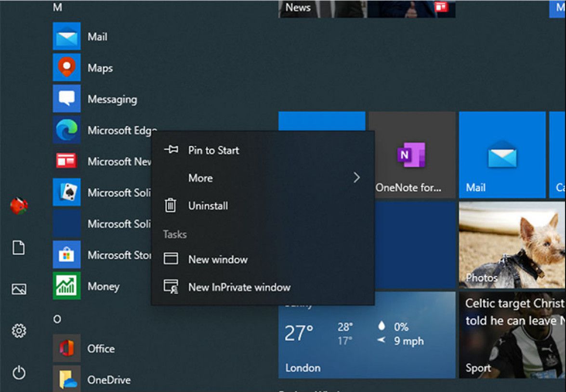Select Pin to Start

[263, 150]
